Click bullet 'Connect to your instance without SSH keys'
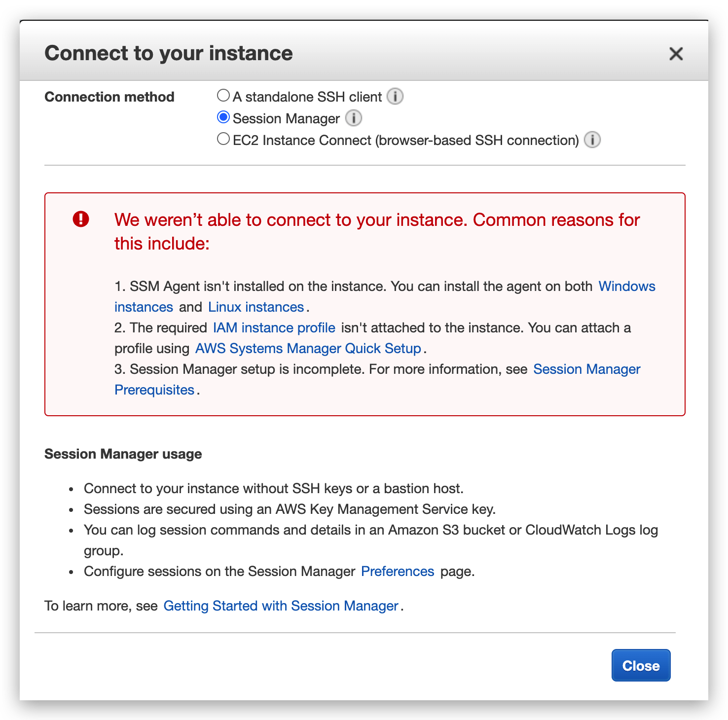 tap(274, 488)
